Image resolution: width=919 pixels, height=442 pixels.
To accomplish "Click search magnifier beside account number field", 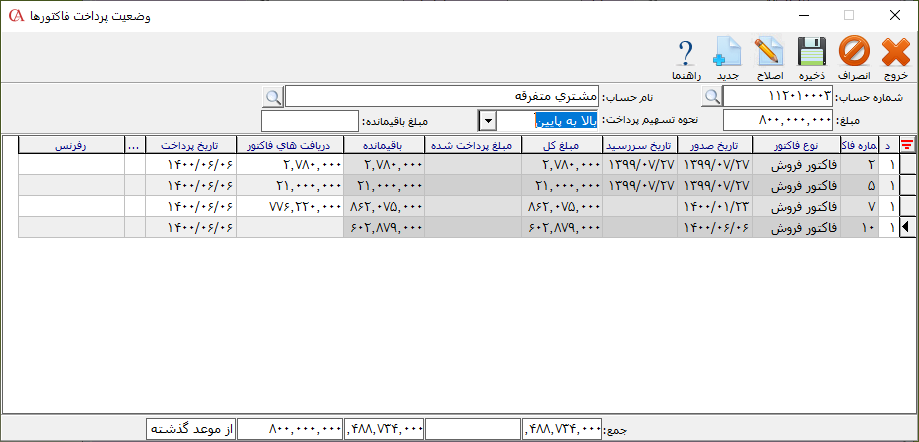I will click(711, 96).
